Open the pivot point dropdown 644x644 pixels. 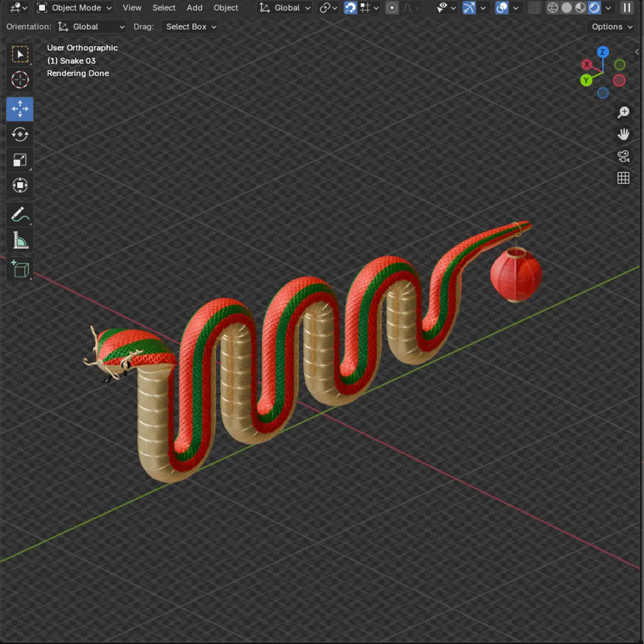[328, 8]
